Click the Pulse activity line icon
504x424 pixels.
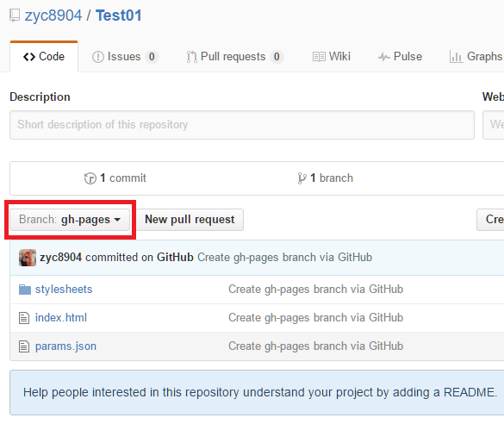384,57
